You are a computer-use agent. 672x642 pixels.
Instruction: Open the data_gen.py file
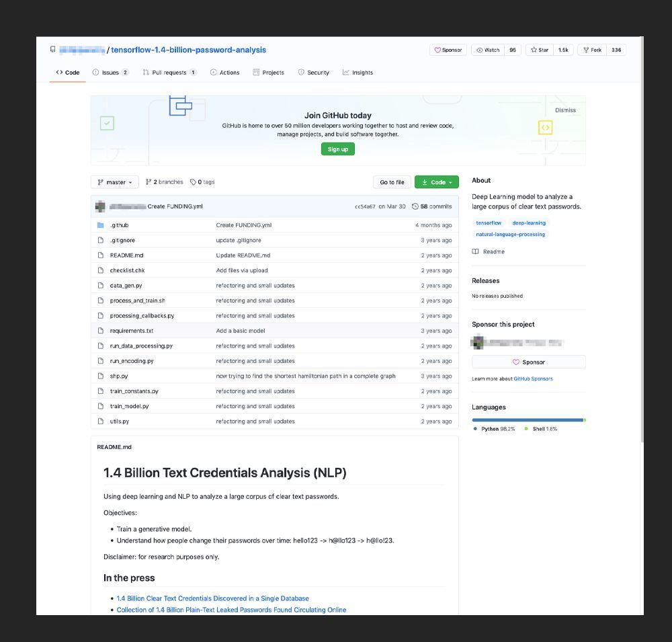click(x=126, y=286)
